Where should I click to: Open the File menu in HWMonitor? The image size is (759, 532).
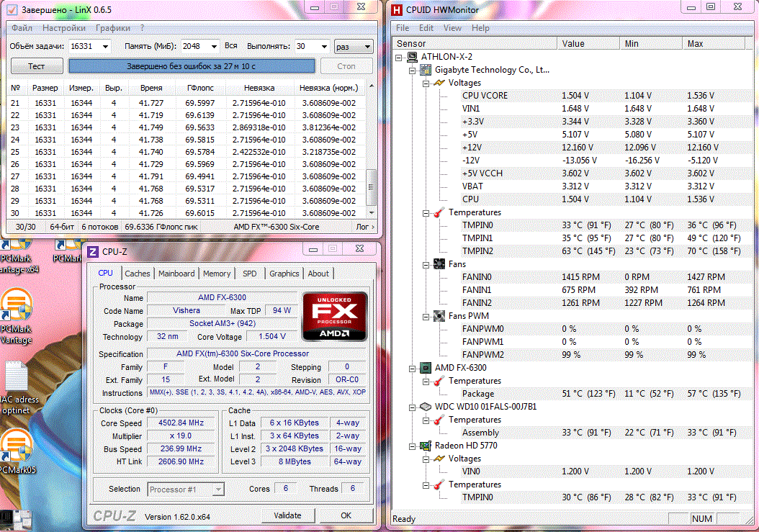pyautogui.click(x=403, y=28)
